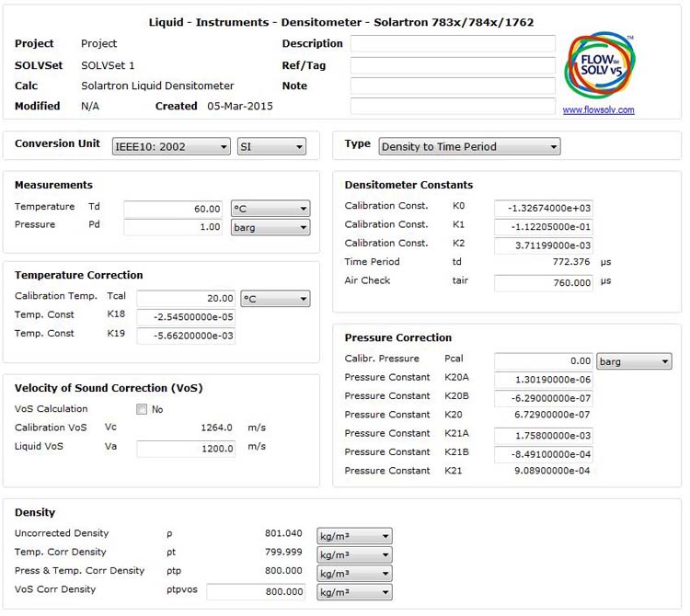This screenshot has width=690, height=616.
Task: Click the blank field below Note
Action: coord(453,106)
